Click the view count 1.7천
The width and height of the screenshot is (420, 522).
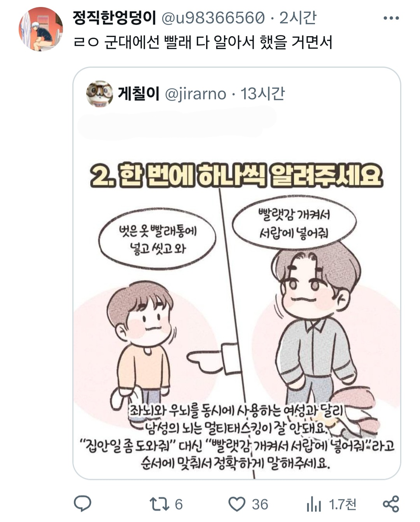343,504
